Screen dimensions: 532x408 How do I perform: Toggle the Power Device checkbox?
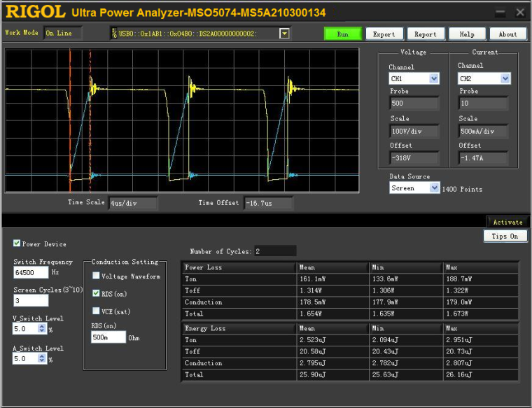17,244
